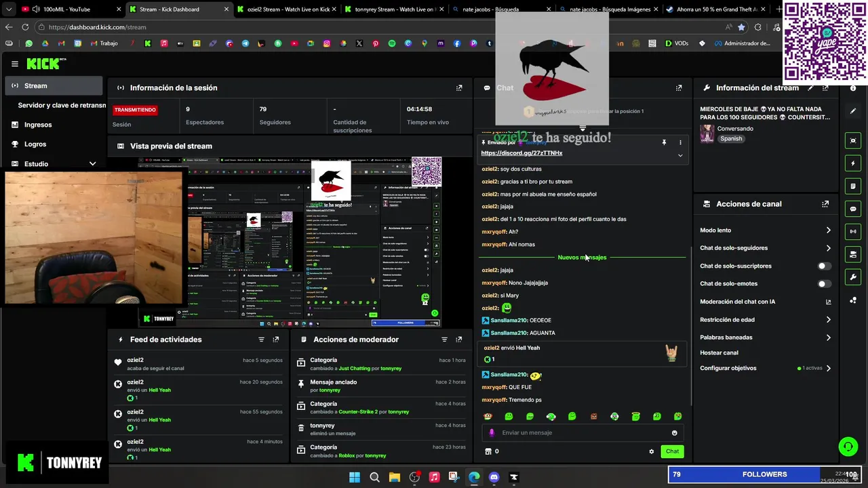
Task: Expand the Estudio sidebar section
Action: (x=93, y=164)
